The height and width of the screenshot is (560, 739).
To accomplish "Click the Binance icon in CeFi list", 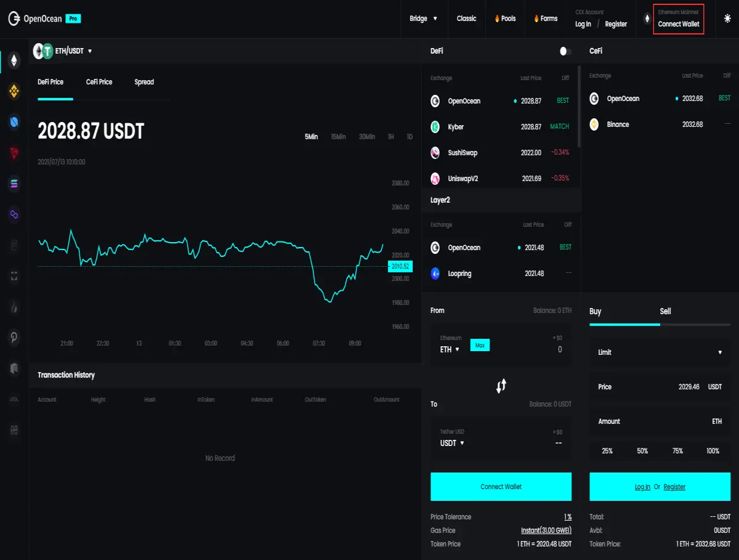I will pos(594,124).
